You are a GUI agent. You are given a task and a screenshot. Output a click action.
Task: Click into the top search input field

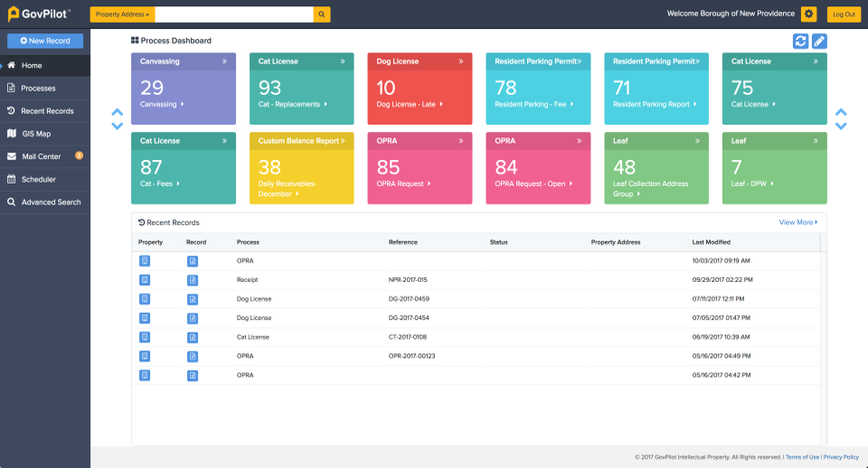[x=234, y=14]
